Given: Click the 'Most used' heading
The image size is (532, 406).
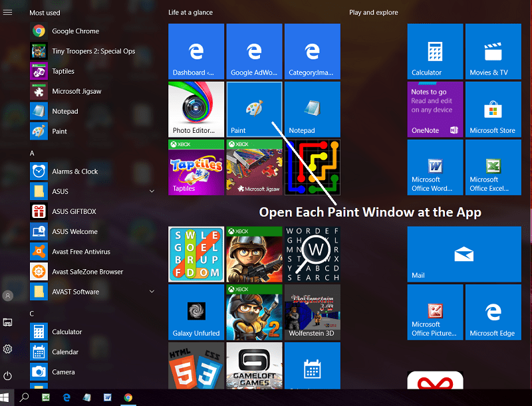Looking at the screenshot, I should (x=45, y=13).
